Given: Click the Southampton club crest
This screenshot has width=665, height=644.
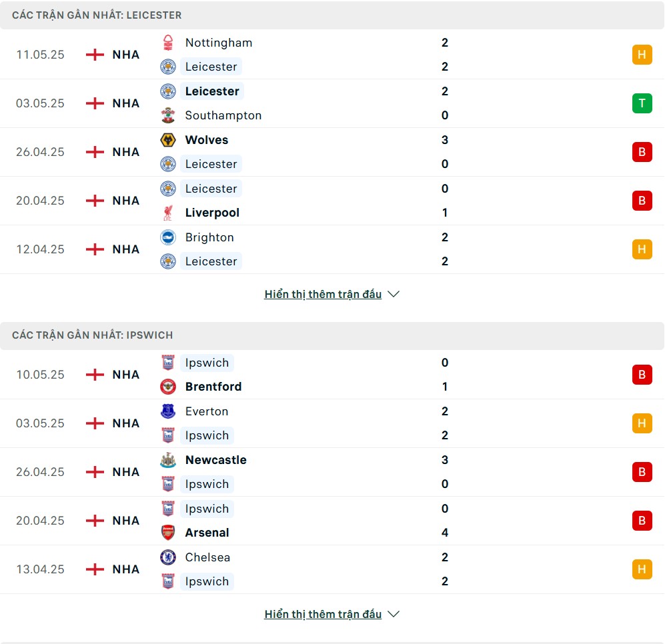Looking at the screenshot, I should (168, 115).
